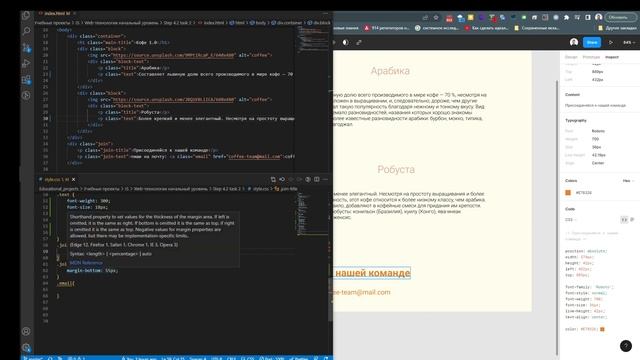
Task: Click the orange #E78326 color swatch under Colors
Action: pos(568,193)
